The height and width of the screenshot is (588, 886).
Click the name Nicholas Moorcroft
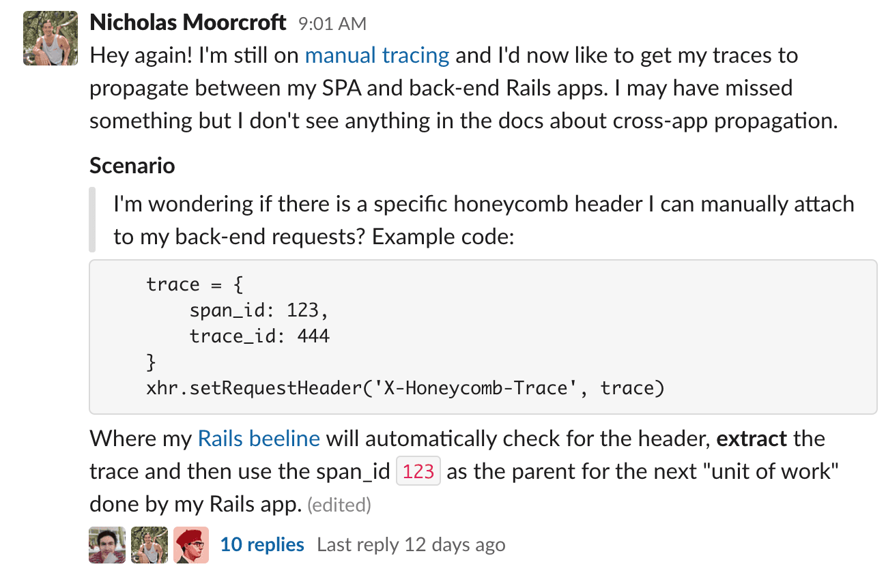click(186, 22)
